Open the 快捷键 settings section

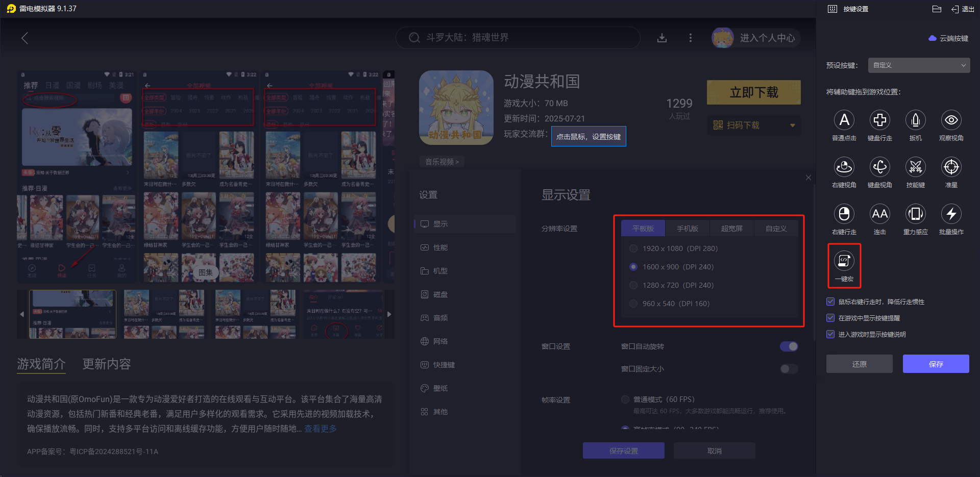(465, 365)
